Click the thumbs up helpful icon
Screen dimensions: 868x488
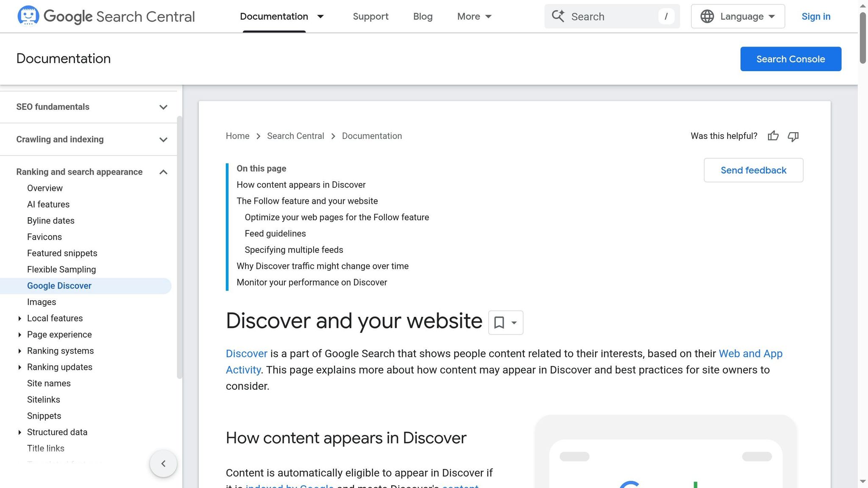pos(773,136)
